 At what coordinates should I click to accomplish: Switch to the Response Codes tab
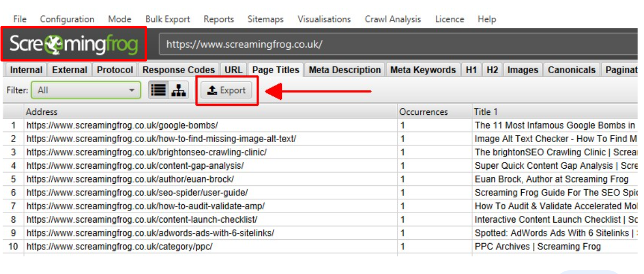[x=179, y=70]
